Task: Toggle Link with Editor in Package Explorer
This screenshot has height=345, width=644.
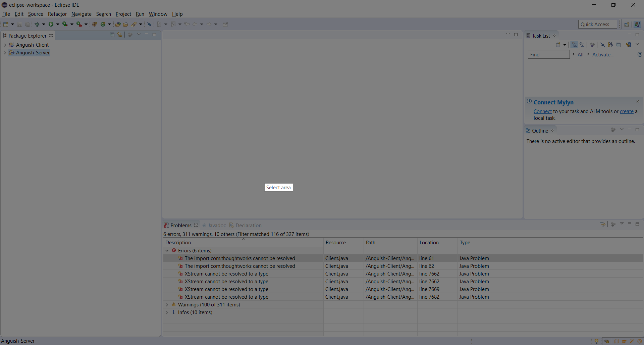Action: pyautogui.click(x=120, y=35)
